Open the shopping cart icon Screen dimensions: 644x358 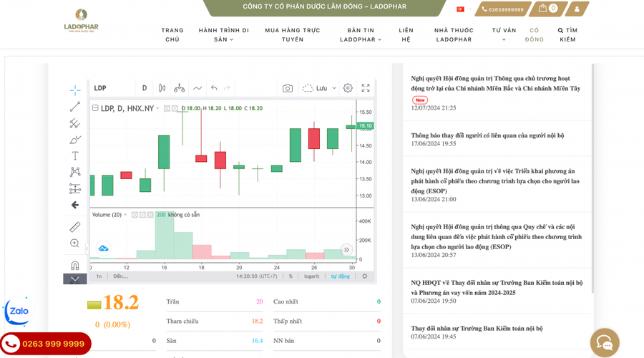[x=548, y=9]
